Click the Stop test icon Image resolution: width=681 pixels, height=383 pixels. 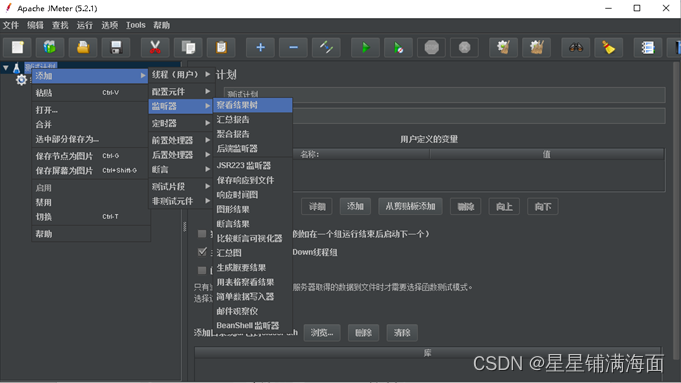point(431,47)
